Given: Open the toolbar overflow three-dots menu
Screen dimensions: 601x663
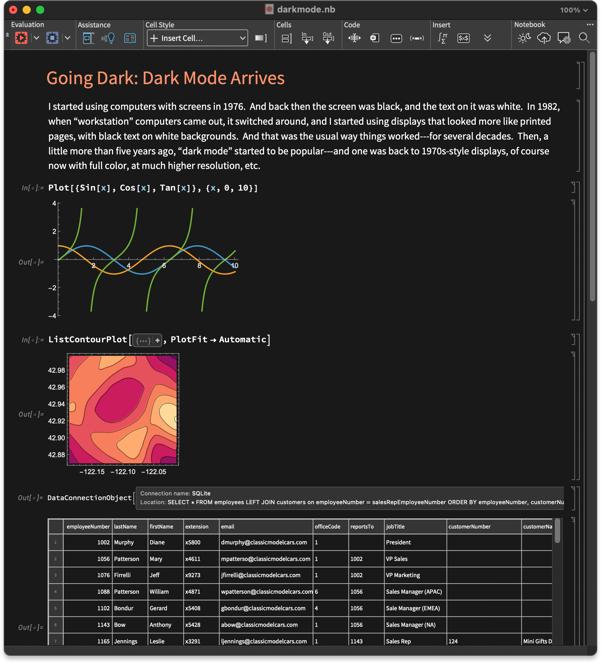Looking at the screenshot, I should 590,25.
